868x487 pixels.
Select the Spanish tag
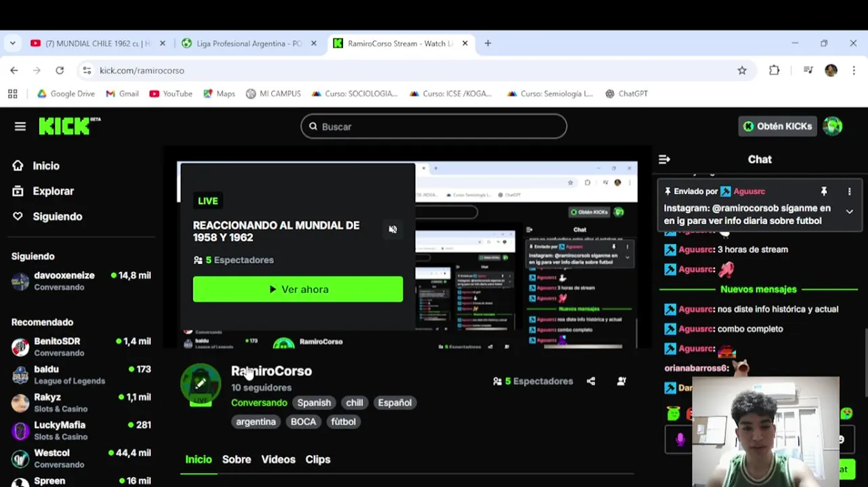[x=314, y=402]
